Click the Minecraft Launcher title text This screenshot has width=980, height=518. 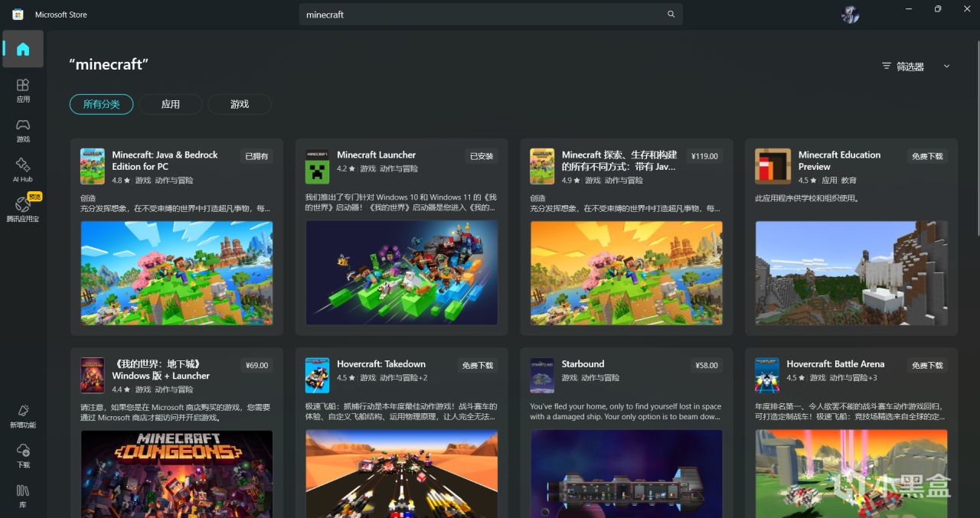click(376, 155)
